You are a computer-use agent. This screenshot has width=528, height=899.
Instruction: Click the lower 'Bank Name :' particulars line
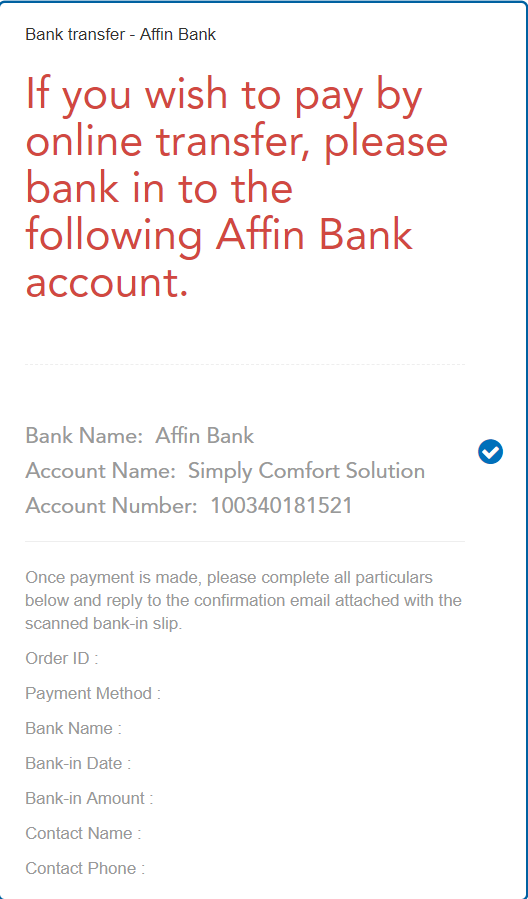tap(73, 728)
